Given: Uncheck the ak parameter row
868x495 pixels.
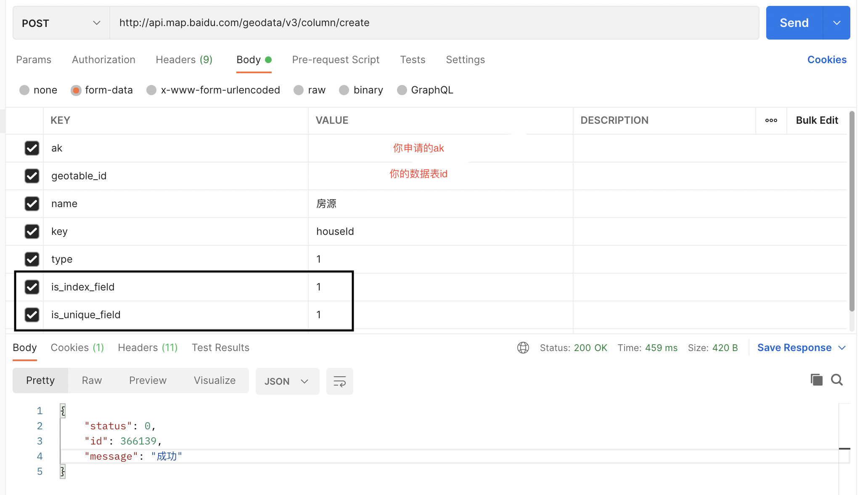Looking at the screenshot, I should [32, 148].
